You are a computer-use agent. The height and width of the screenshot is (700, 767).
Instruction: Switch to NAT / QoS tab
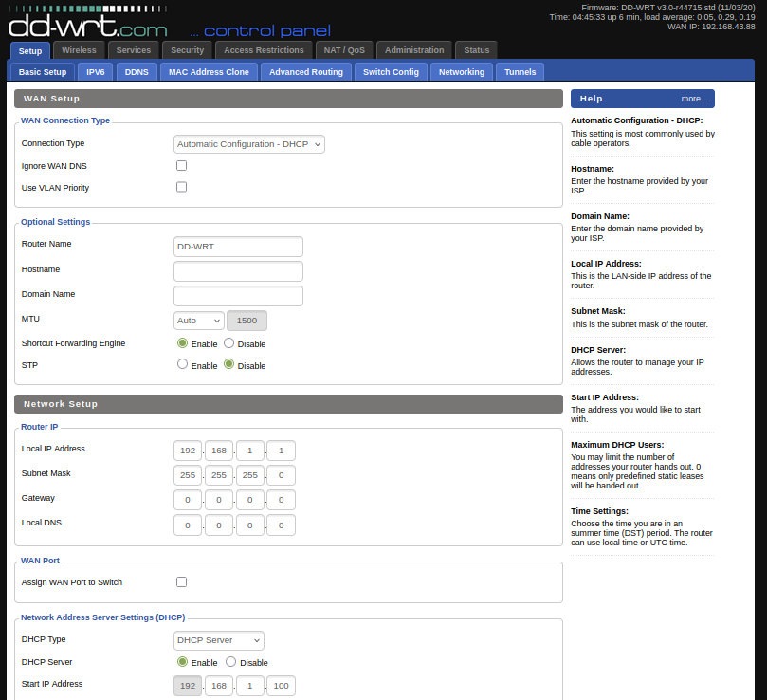pyautogui.click(x=344, y=50)
